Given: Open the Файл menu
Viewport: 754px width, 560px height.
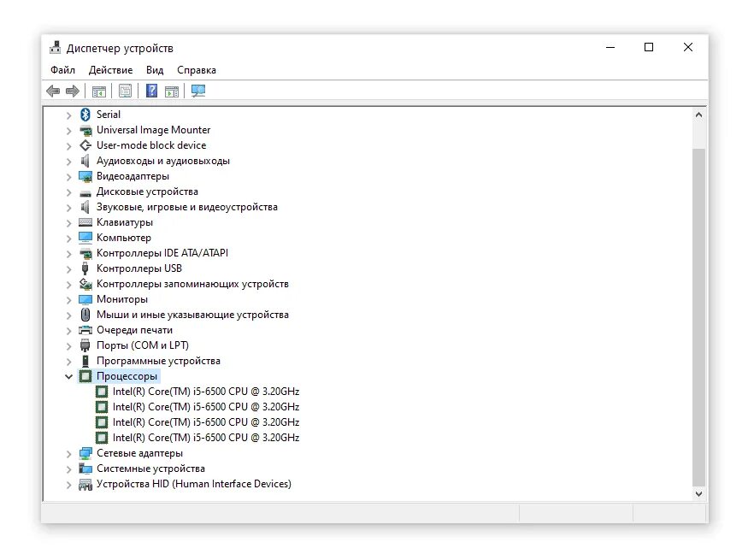Looking at the screenshot, I should (63, 70).
